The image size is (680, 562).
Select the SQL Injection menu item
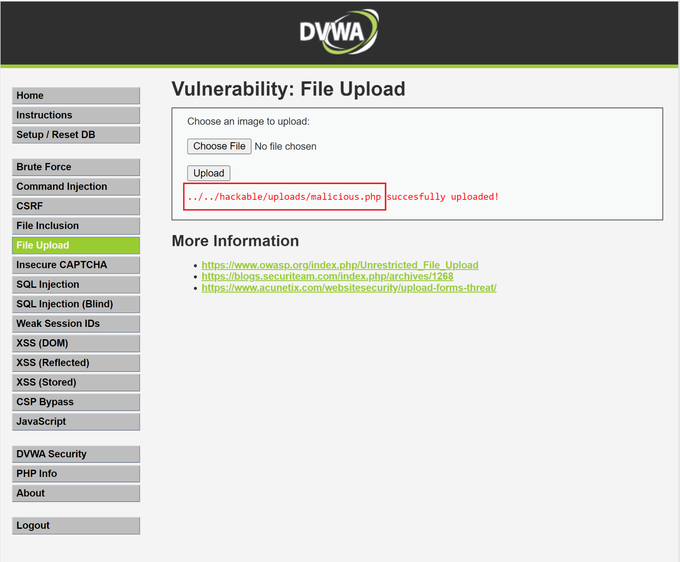click(76, 285)
